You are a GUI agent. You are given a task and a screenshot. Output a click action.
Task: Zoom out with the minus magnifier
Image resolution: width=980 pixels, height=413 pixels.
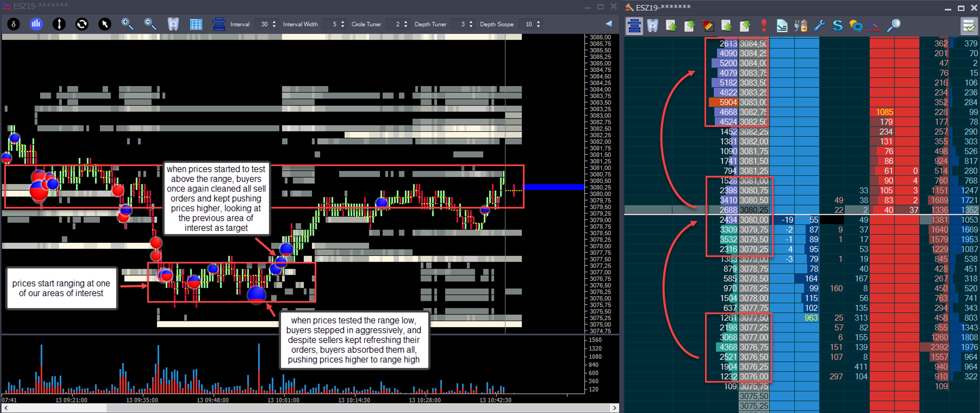coord(150,24)
